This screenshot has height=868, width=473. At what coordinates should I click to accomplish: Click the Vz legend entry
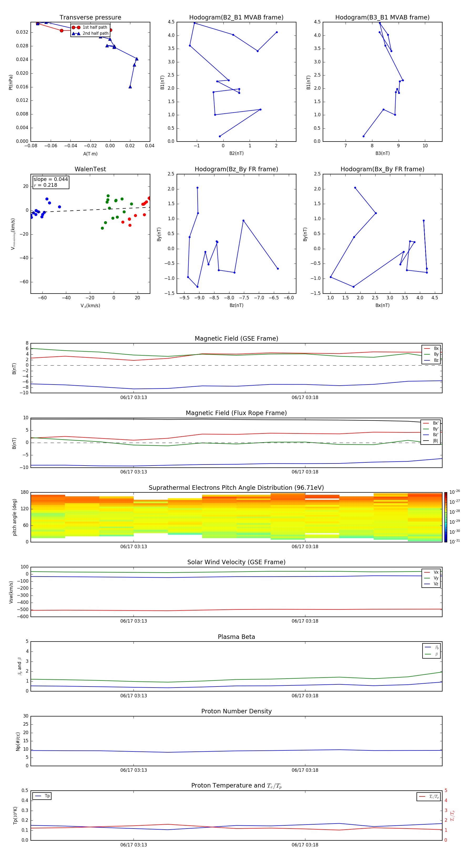[x=431, y=584]
